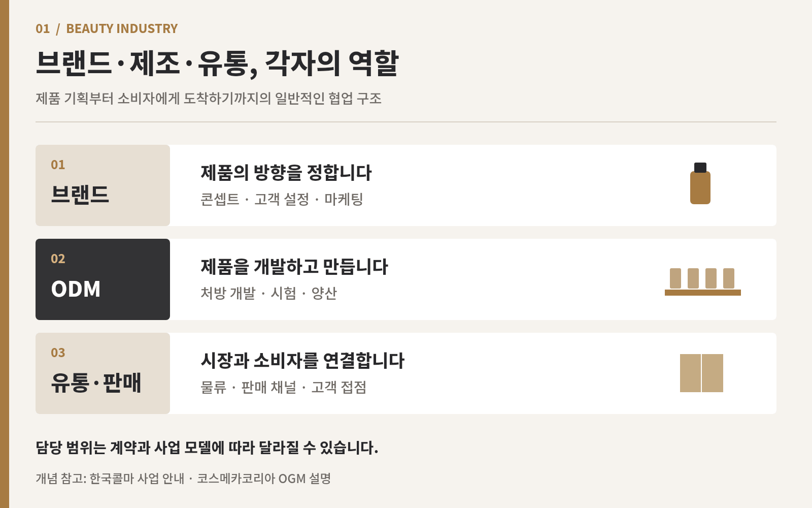Open the 개념 참고 reference line
812x508 pixels.
pyautogui.click(x=183, y=479)
